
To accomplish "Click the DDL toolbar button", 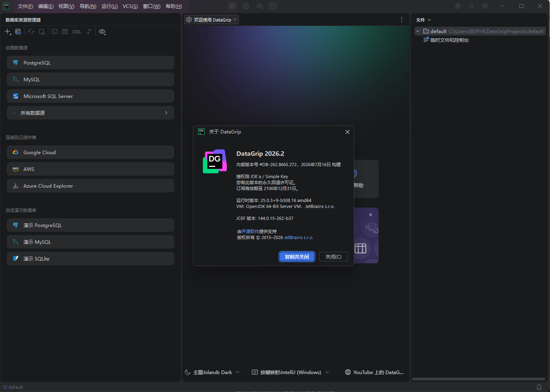I will (x=77, y=32).
